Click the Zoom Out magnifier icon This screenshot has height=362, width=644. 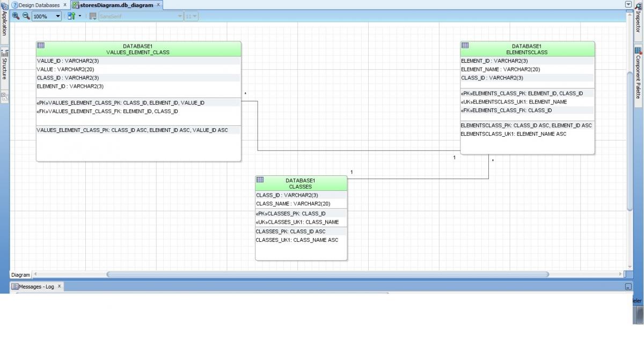pyautogui.click(x=25, y=16)
